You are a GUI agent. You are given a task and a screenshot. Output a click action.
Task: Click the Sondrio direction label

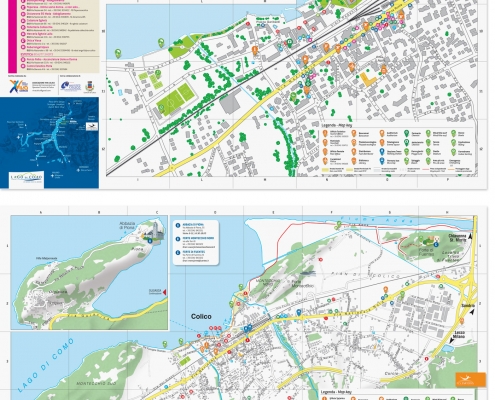tap(467, 306)
